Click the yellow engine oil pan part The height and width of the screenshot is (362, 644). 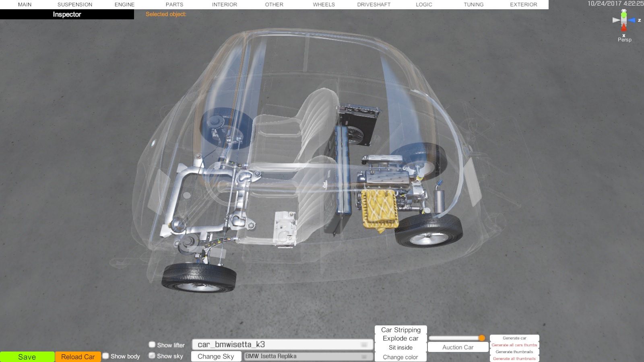pos(379,210)
